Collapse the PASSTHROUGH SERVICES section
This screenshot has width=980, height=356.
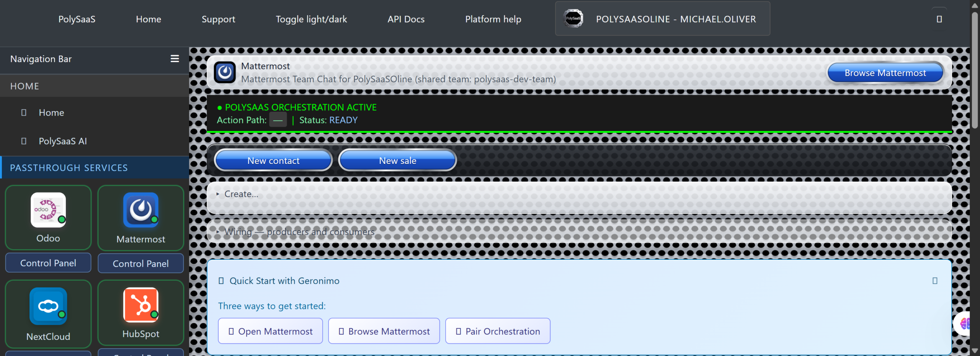(x=95, y=168)
